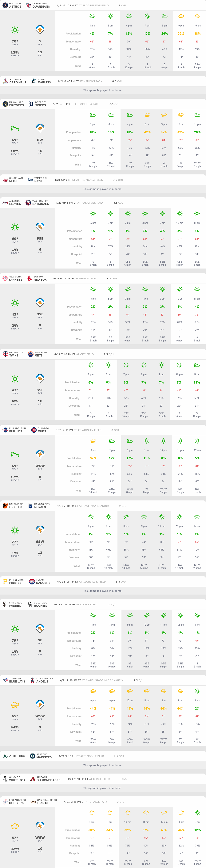The image size is (206, 868).
Task: Click the Seattle Mariners logo
Action: (32, 756)
